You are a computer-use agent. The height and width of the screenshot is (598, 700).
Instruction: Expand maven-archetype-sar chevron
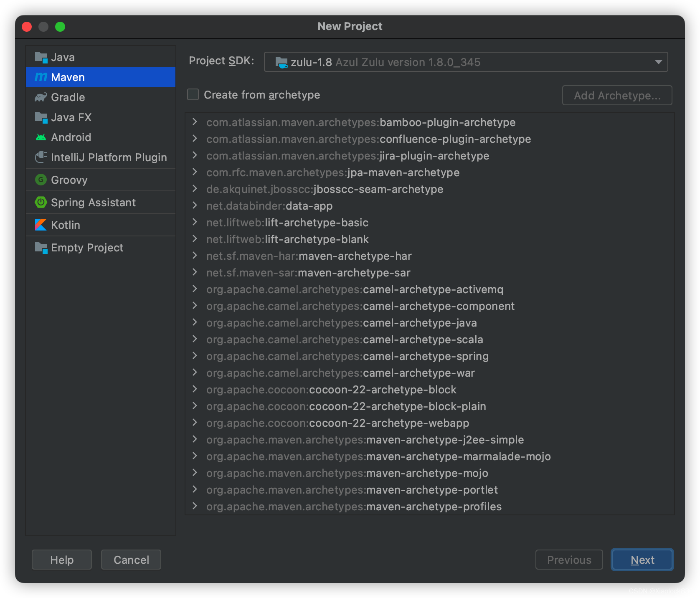[195, 272]
